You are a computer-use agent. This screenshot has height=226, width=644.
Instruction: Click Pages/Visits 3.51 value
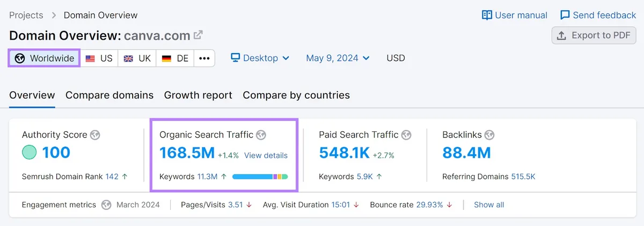point(236,205)
